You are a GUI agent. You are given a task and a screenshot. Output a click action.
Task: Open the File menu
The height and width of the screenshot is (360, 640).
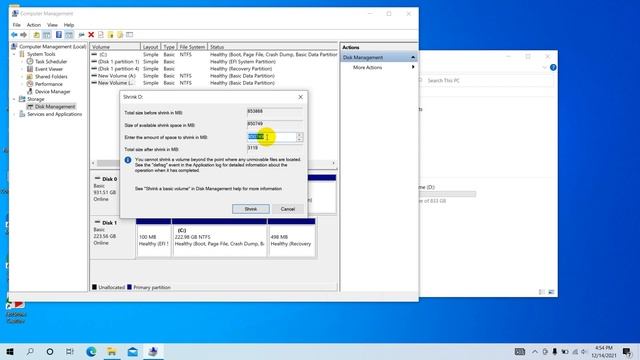(x=17, y=25)
